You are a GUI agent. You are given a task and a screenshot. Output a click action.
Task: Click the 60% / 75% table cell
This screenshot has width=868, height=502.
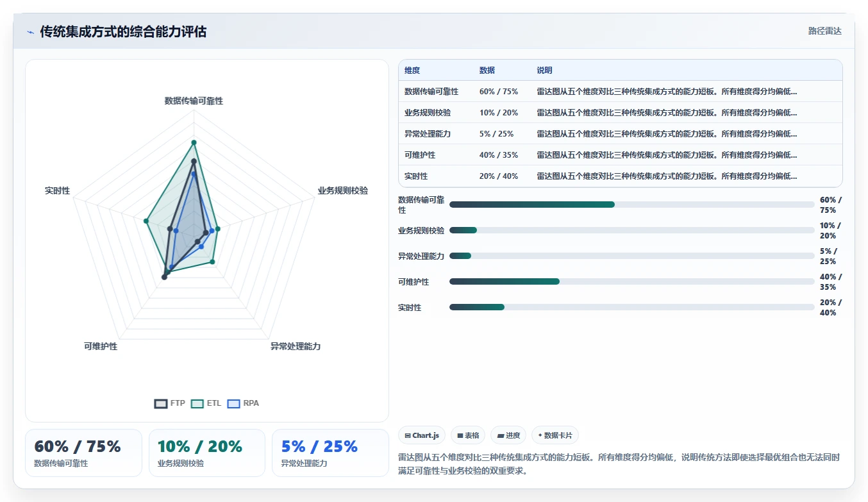[499, 92]
